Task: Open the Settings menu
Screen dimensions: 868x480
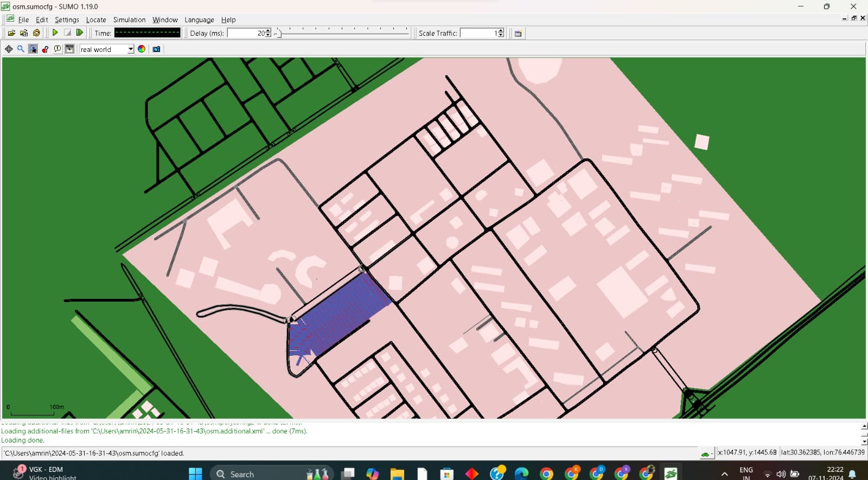Action: point(67,20)
